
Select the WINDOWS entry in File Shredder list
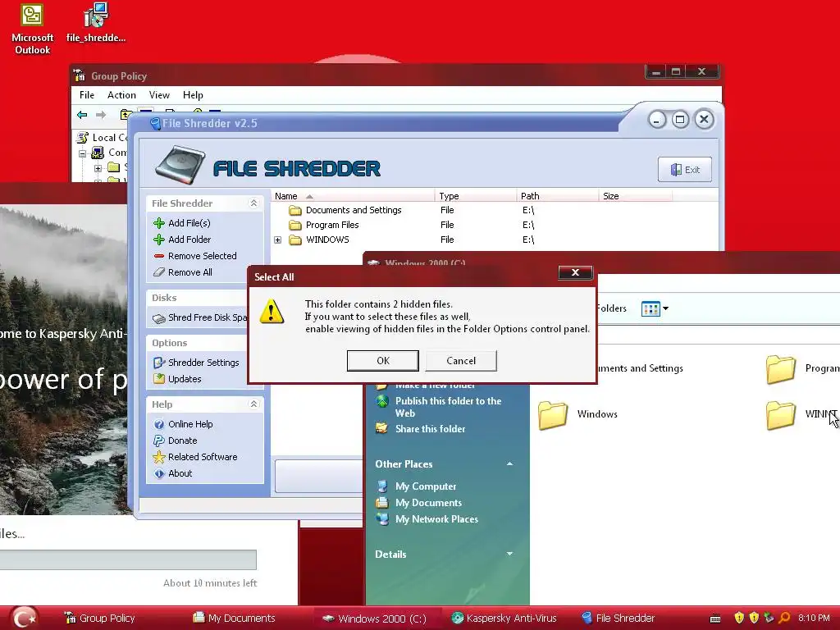[x=327, y=240]
